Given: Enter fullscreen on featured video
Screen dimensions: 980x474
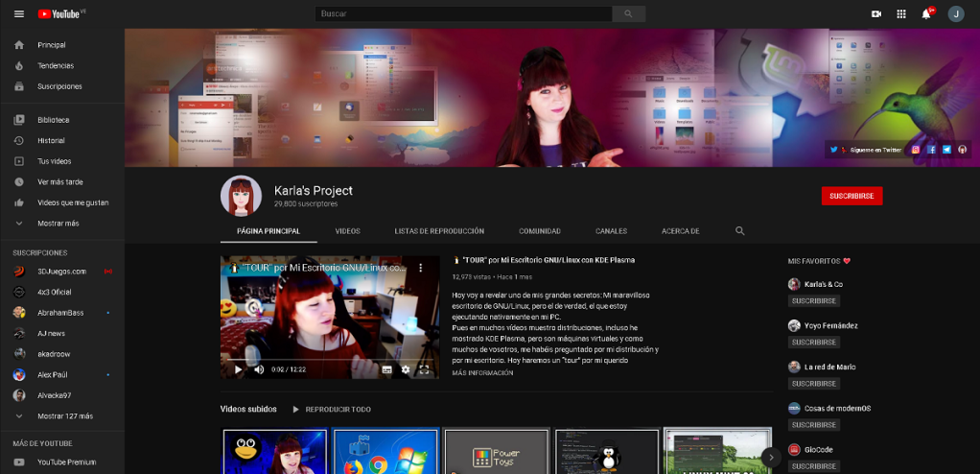Looking at the screenshot, I should click(x=425, y=369).
